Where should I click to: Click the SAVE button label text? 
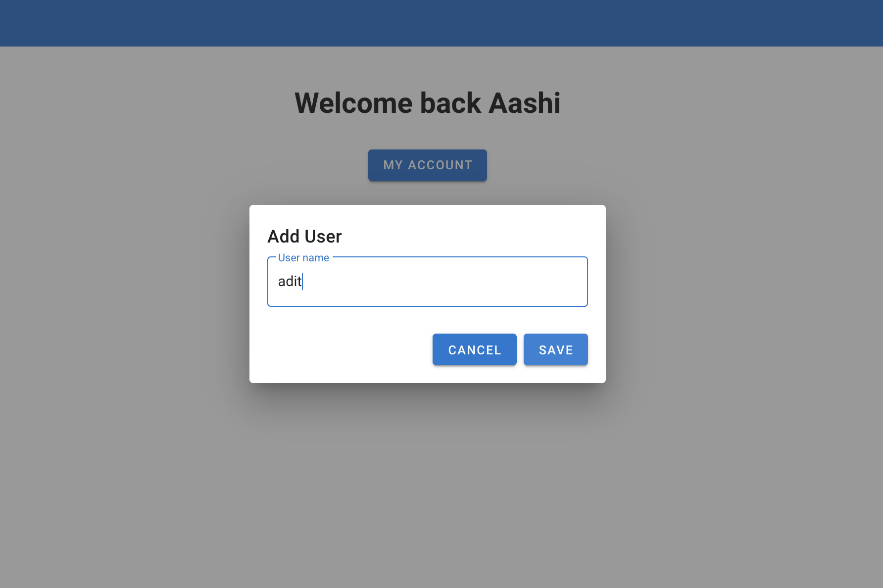pyautogui.click(x=555, y=349)
